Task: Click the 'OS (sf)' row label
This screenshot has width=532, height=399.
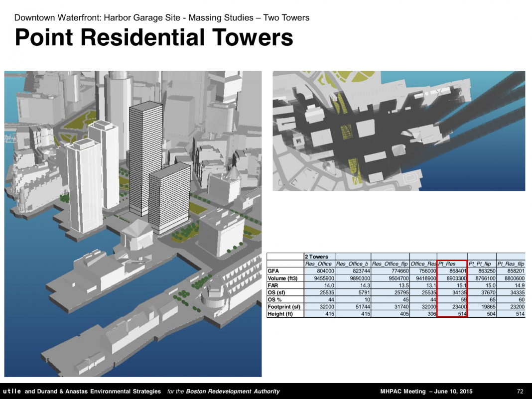Action: [276, 292]
